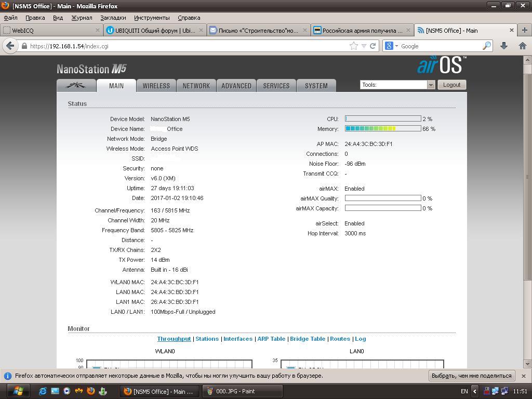
Task: Click the CPU usage bar
Action: tap(383, 119)
